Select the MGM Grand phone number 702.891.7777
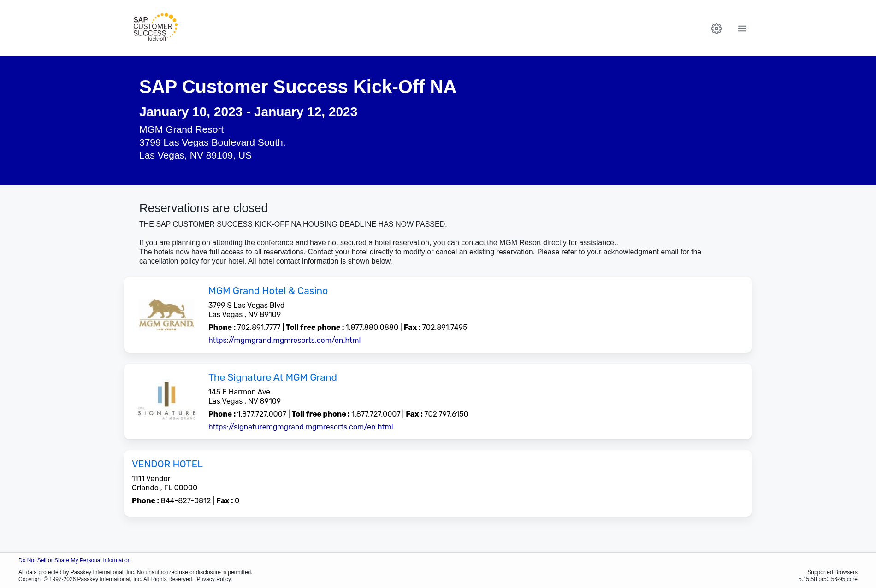The height and width of the screenshot is (588, 876). (x=259, y=327)
